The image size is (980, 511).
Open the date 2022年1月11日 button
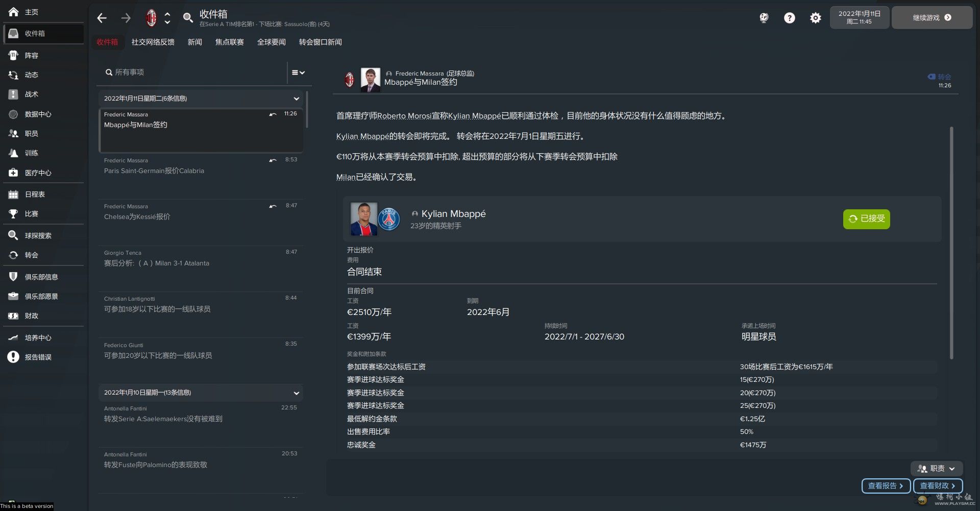859,17
